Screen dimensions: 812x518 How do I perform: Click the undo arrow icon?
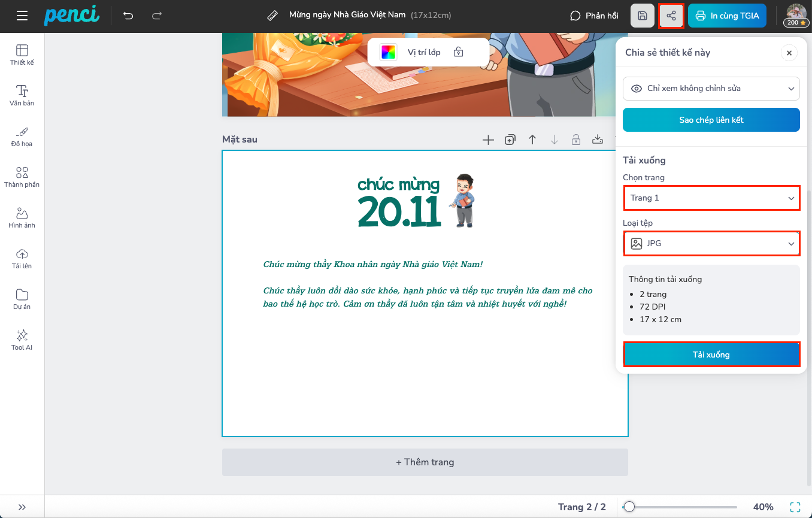coord(128,16)
